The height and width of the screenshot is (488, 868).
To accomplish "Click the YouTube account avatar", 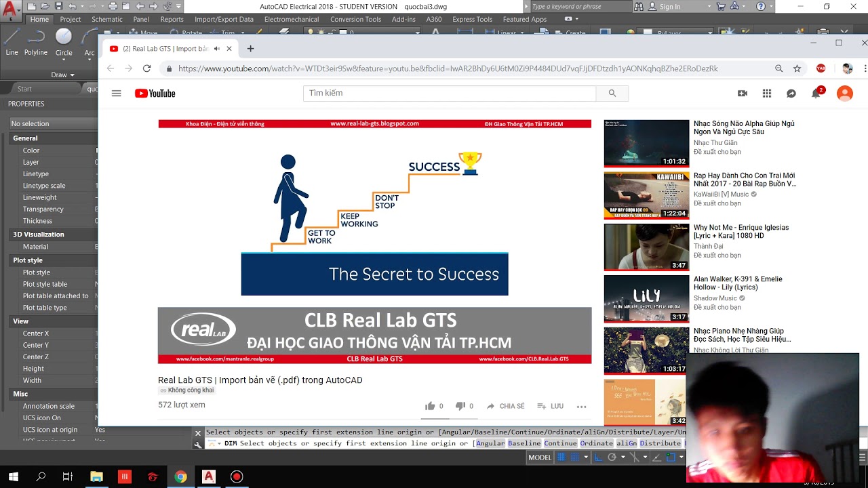I will 844,94.
